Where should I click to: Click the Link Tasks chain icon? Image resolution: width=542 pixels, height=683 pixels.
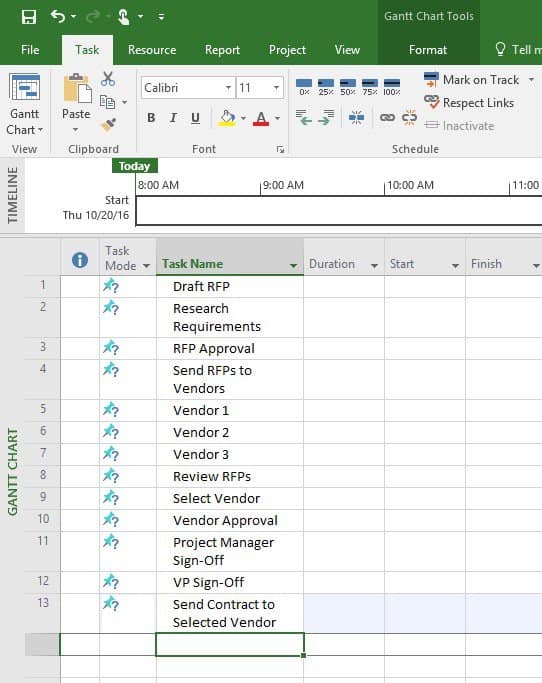click(387, 117)
